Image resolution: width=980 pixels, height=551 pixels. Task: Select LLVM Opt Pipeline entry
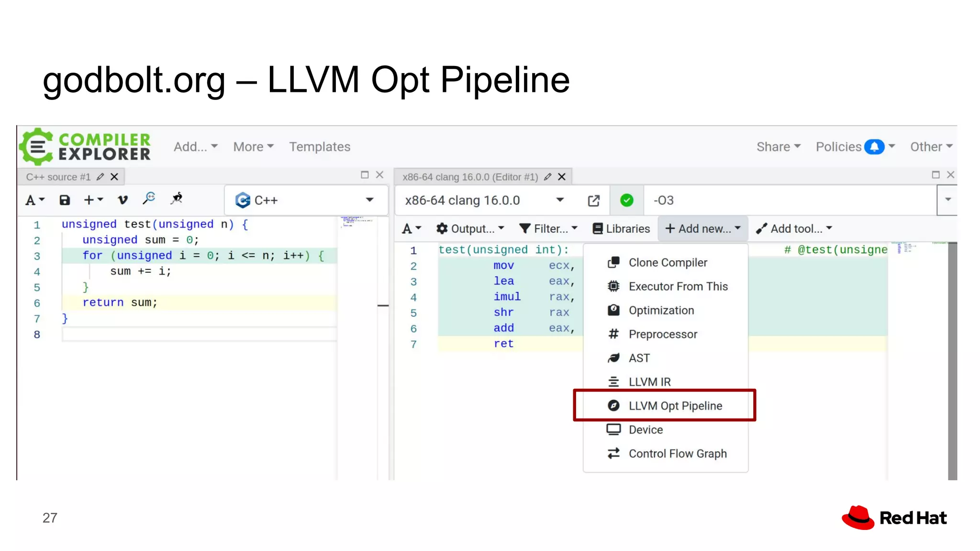666,406
